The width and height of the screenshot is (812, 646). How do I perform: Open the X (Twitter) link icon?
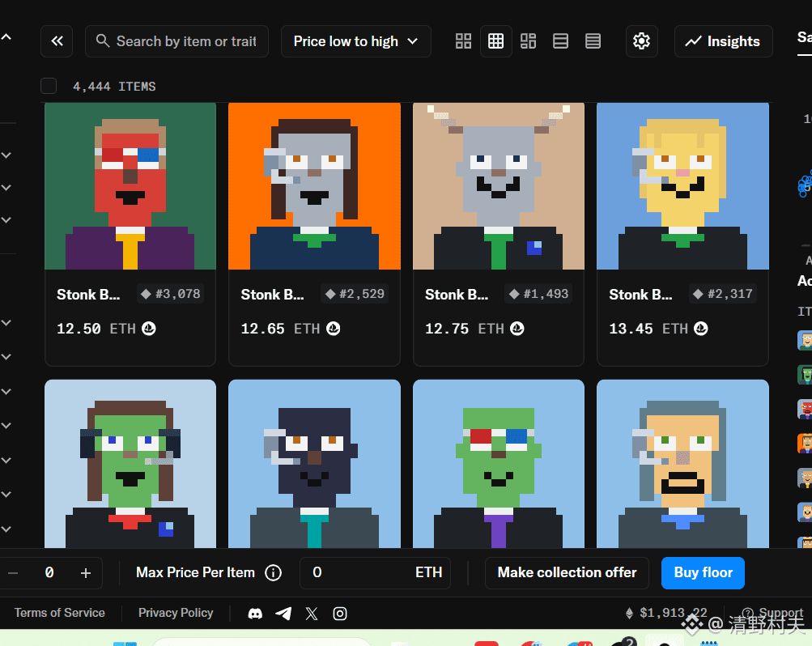click(311, 614)
